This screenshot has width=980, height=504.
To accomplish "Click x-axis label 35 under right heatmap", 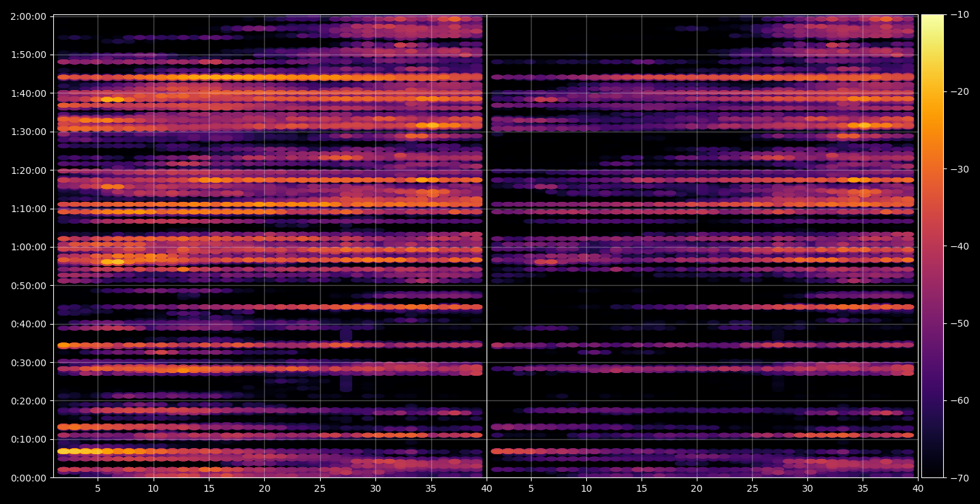I will coord(863,489).
